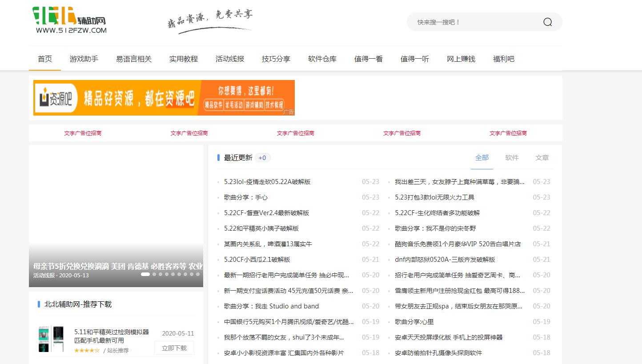Click the 资源吧 orange banner ad
The height and width of the screenshot is (364, 642).
[164, 98]
